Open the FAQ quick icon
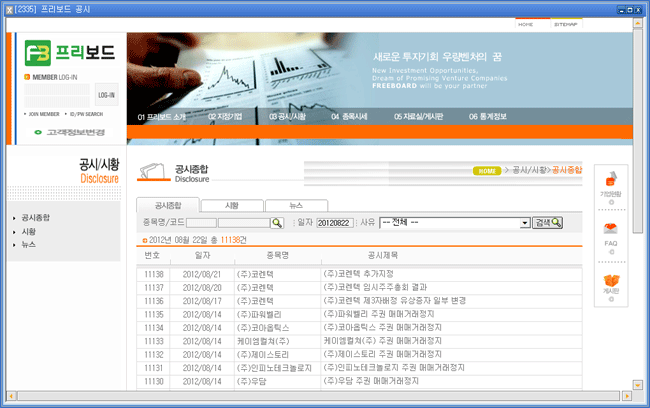650x408 pixels. tap(611, 235)
